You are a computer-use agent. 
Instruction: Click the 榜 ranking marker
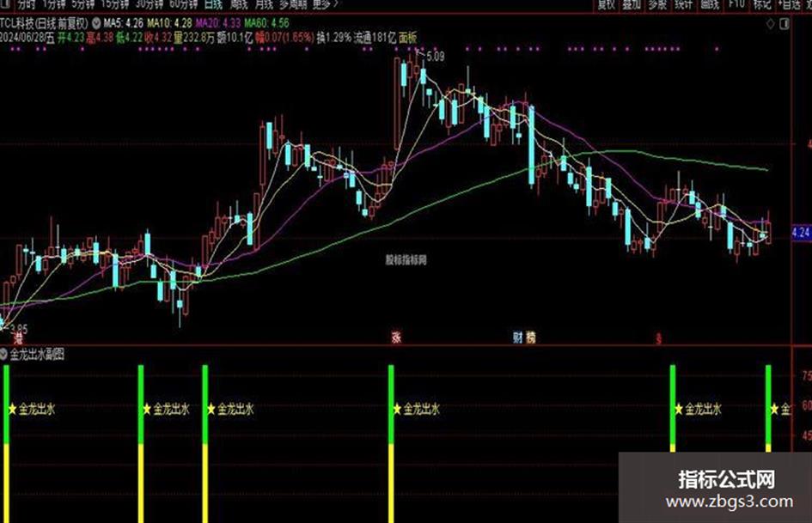point(531,338)
